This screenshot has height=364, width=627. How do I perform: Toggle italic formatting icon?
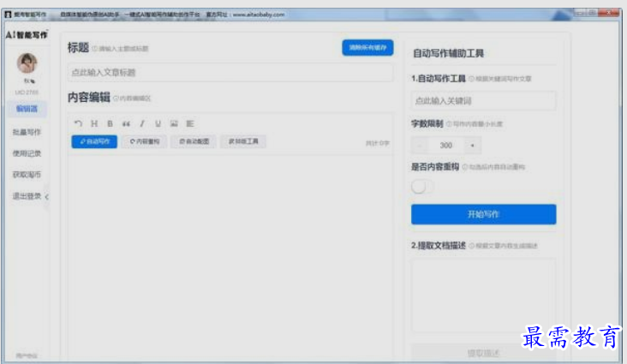[x=142, y=123]
